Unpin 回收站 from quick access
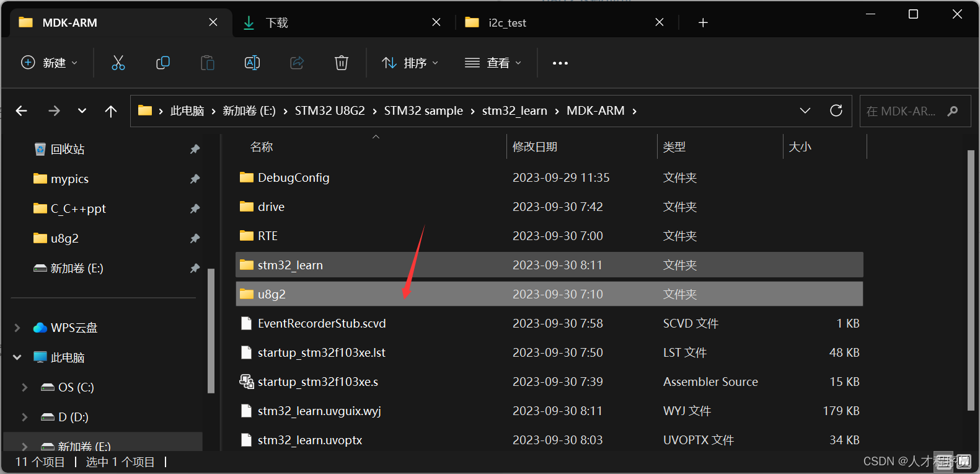This screenshot has width=980, height=474. coord(195,149)
